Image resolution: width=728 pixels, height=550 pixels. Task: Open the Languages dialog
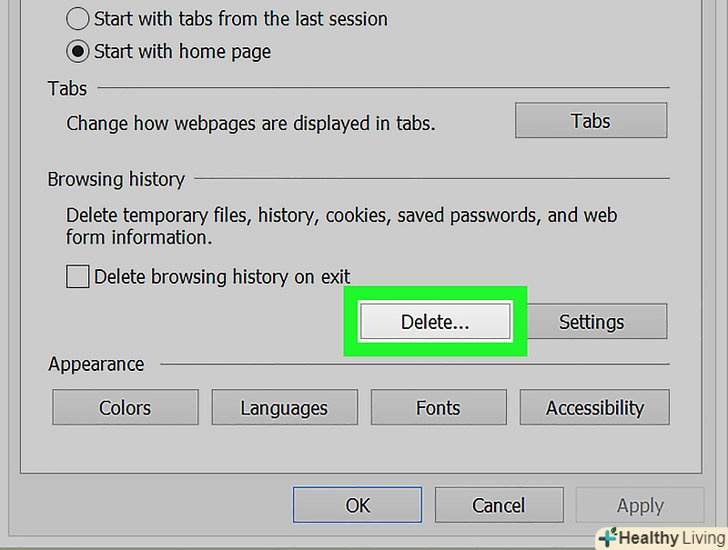point(284,408)
